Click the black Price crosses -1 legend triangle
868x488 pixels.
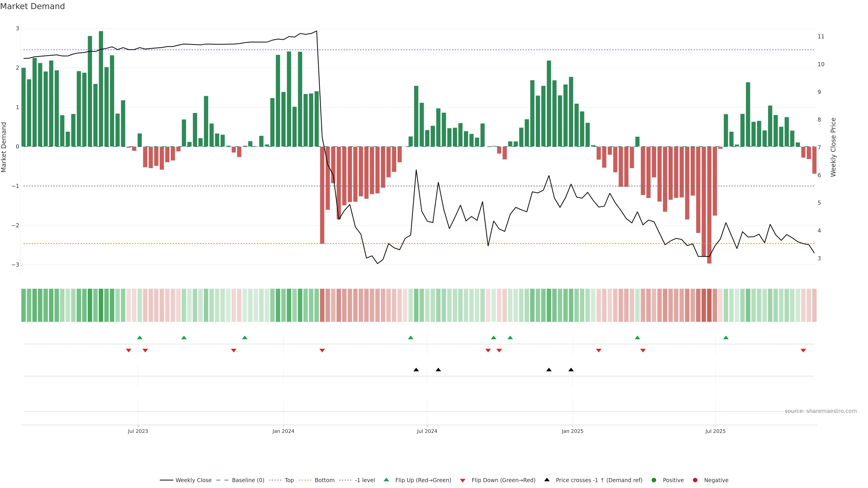(x=547, y=480)
